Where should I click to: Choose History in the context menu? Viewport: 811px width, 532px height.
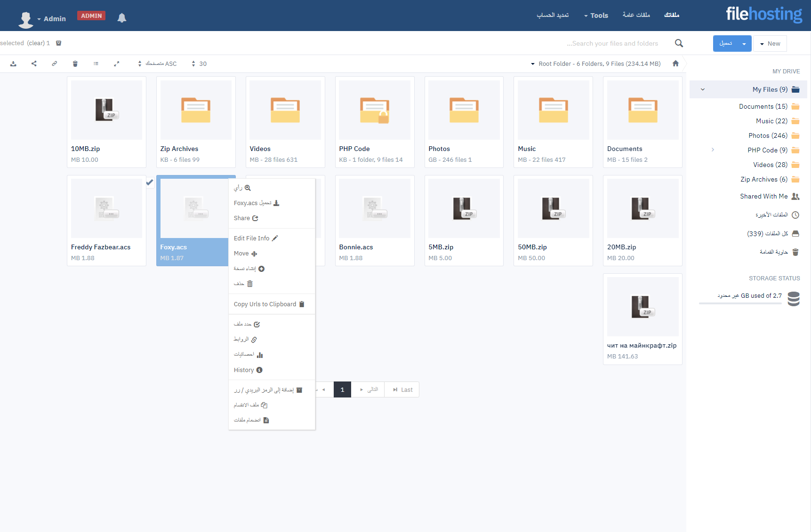click(248, 370)
